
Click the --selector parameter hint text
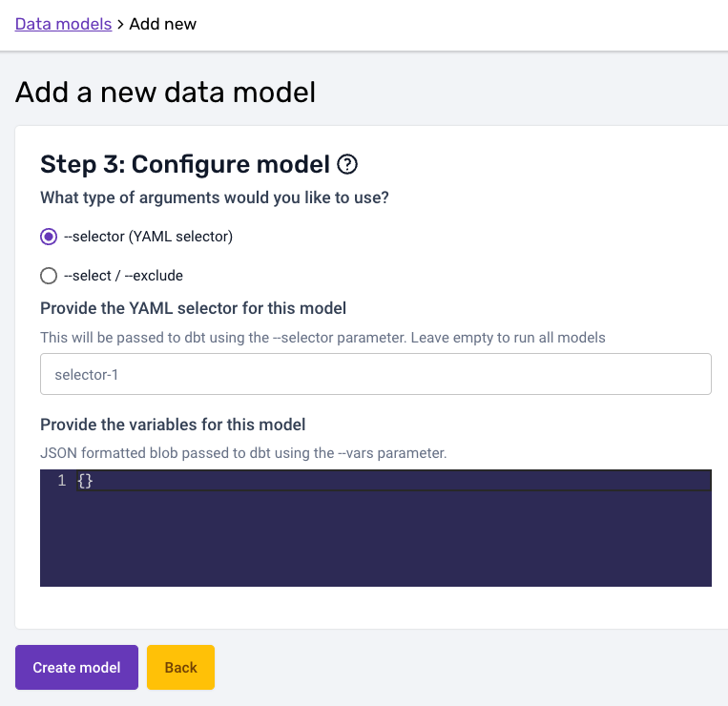click(322, 338)
